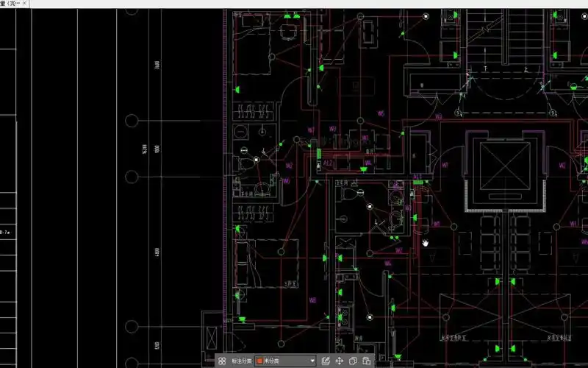Click the 4800 dimension text

(x=157, y=252)
